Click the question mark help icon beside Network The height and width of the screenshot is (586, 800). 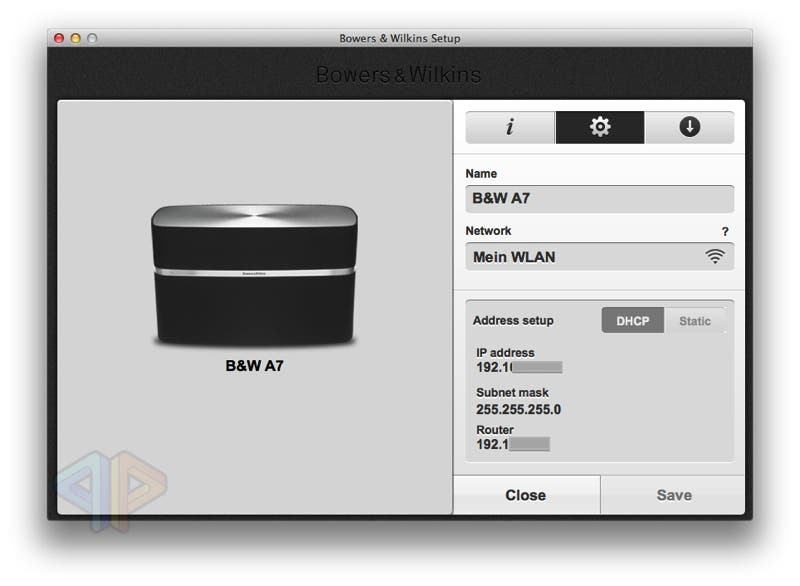pos(725,231)
